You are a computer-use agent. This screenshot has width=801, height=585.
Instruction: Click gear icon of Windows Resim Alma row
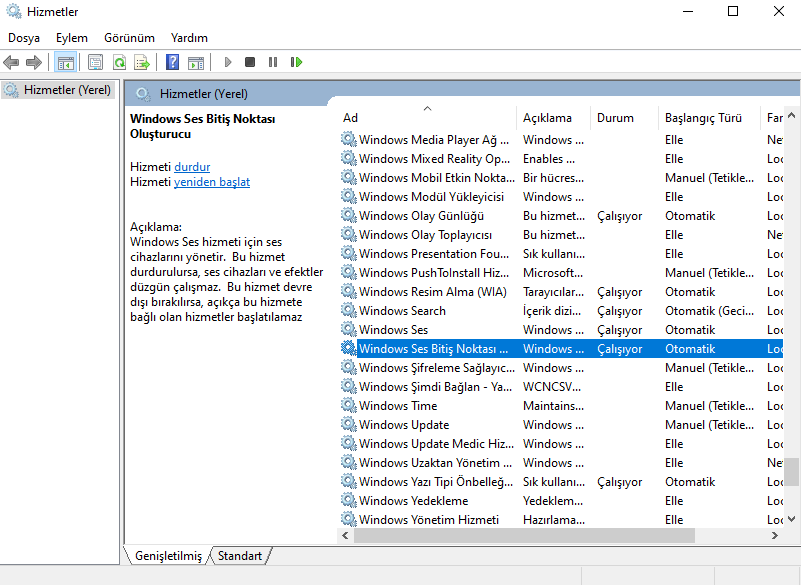(349, 292)
